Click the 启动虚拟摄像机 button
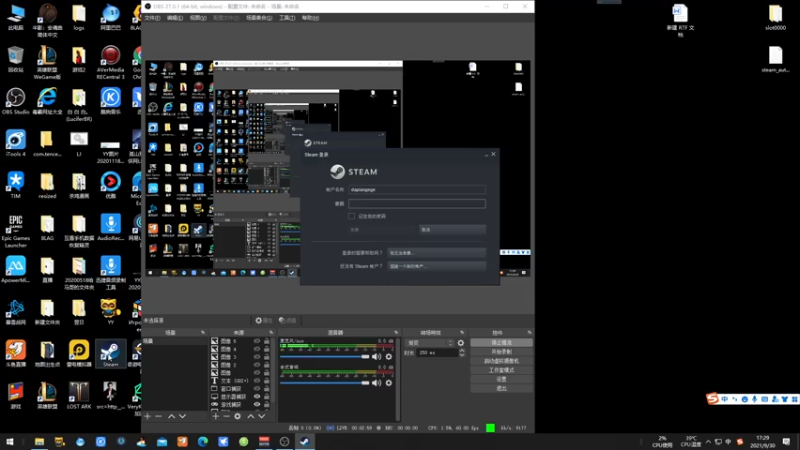 502,361
